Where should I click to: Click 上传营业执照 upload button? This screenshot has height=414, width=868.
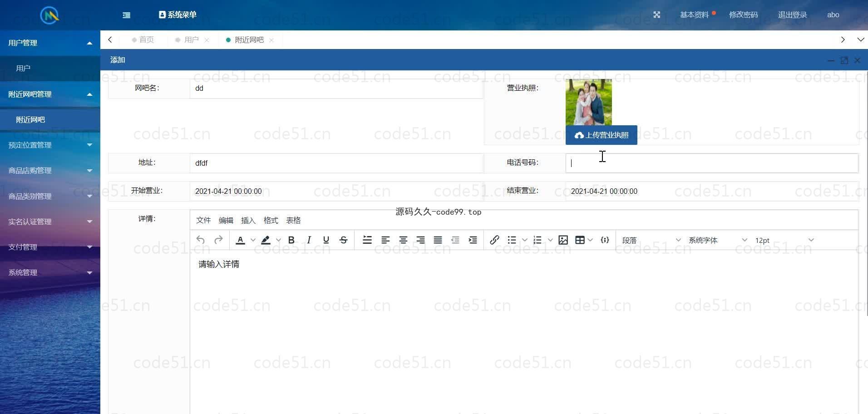tap(602, 135)
